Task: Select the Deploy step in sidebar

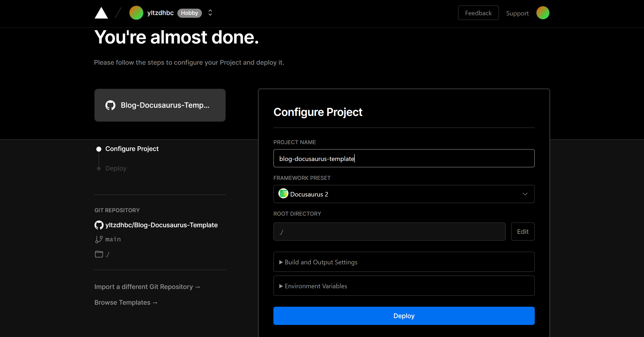Action: tap(116, 168)
